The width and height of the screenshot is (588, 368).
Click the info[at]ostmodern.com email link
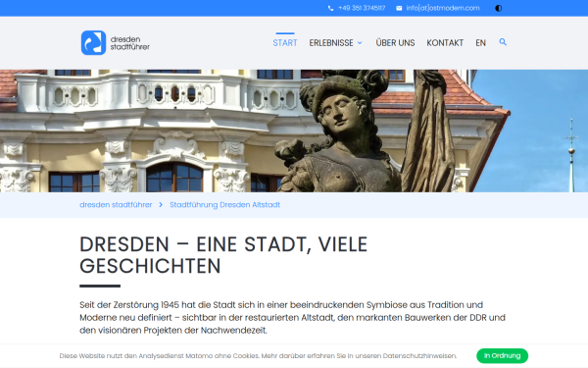coord(443,8)
